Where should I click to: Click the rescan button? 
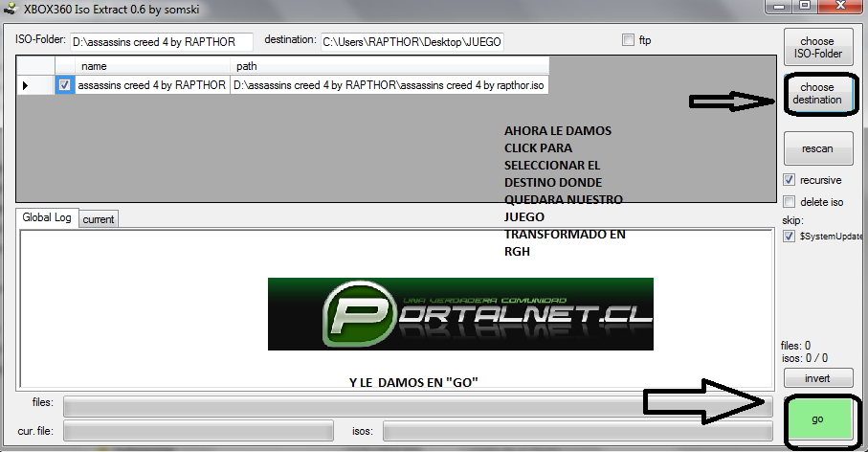tap(817, 148)
